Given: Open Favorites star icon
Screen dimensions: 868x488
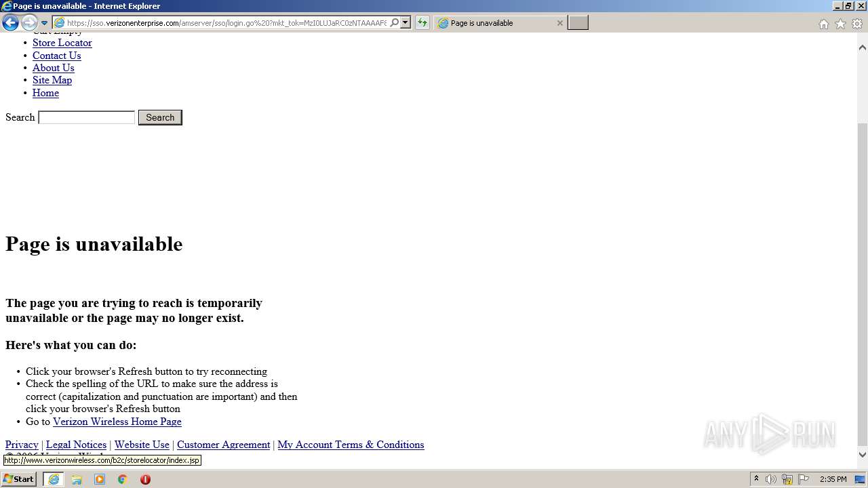Looking at the screenshot, I should pyautogui.click(x=840, y=24).
